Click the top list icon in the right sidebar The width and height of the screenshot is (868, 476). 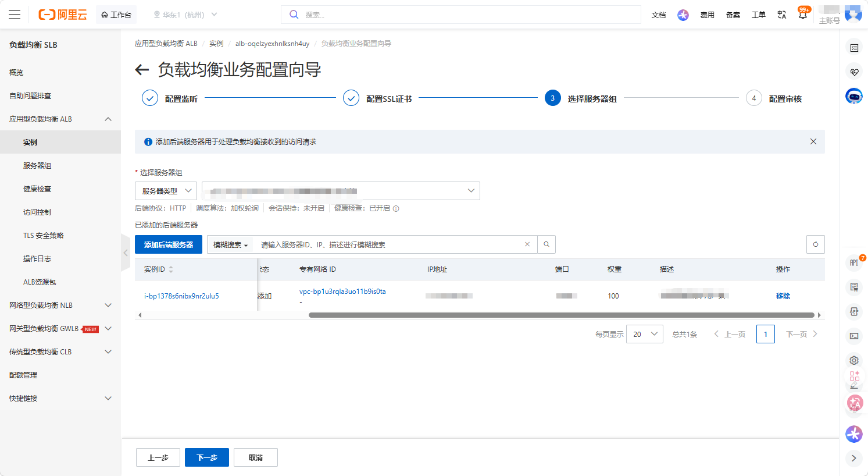(854, 48)
